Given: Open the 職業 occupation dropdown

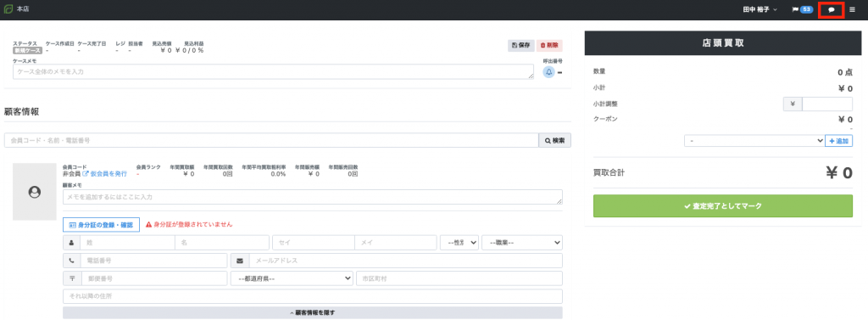Looking at the screenshot, I should [522, 243].
